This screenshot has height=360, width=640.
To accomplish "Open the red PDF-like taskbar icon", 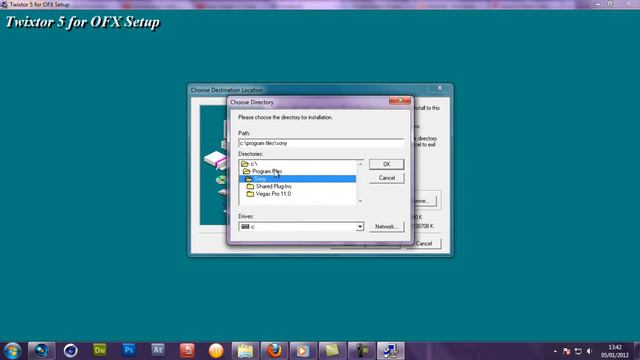I will (x=187, y=351).
